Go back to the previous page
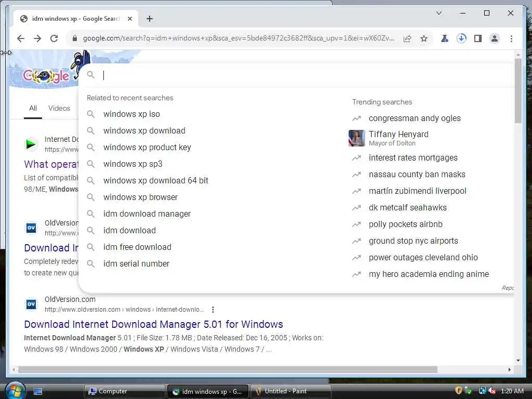This screenshot has height=399, width=532. (21, 38)
